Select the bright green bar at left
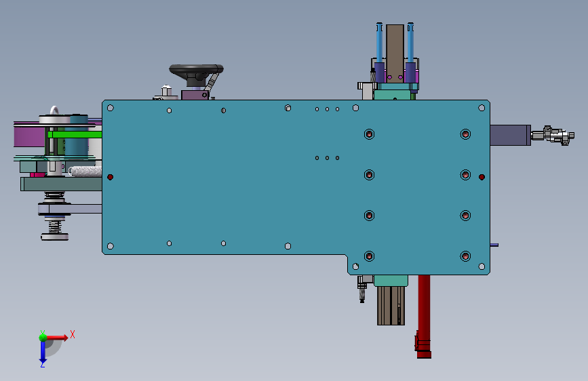 [x=75, y=134]
